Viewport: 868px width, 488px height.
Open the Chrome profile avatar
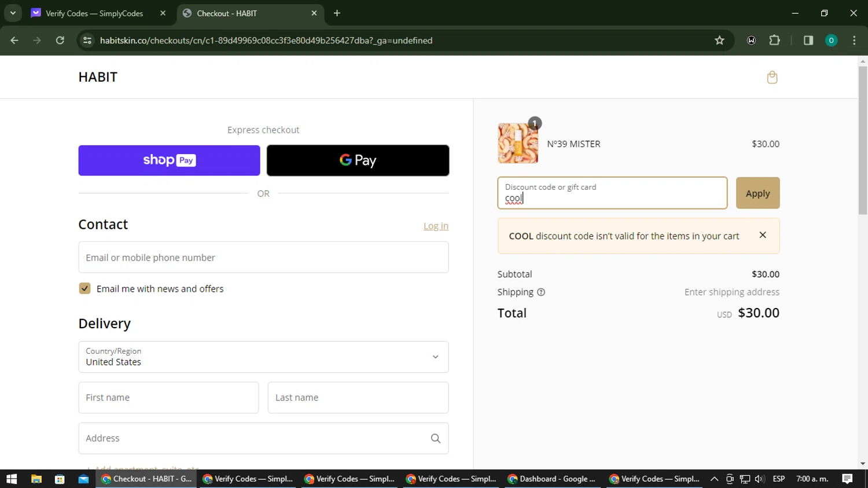pyautogui.click(x=831, y=41)
